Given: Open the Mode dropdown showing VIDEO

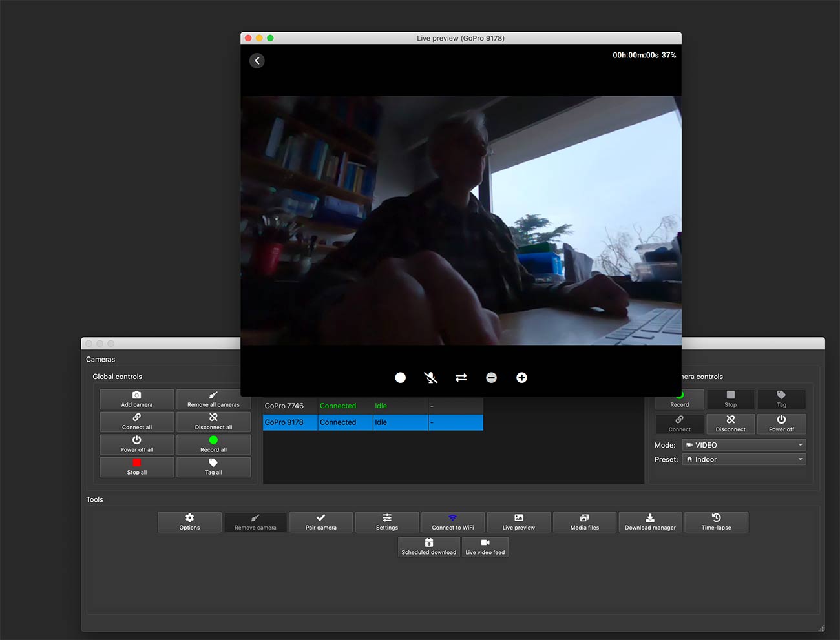Looking at the screenshot, I should coord(744,445).
